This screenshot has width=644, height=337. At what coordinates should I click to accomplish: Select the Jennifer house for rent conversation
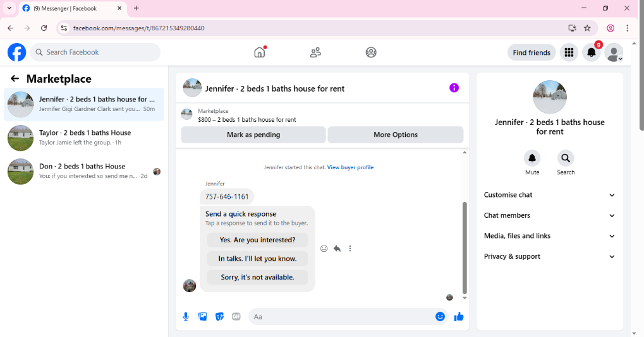84,104
